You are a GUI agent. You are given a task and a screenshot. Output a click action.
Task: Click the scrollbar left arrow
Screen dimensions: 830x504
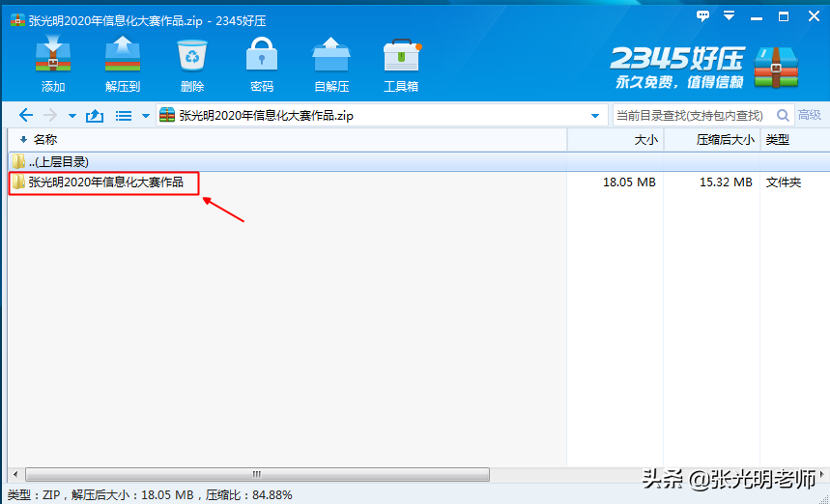pyautogui.click(x=15, y=474)
